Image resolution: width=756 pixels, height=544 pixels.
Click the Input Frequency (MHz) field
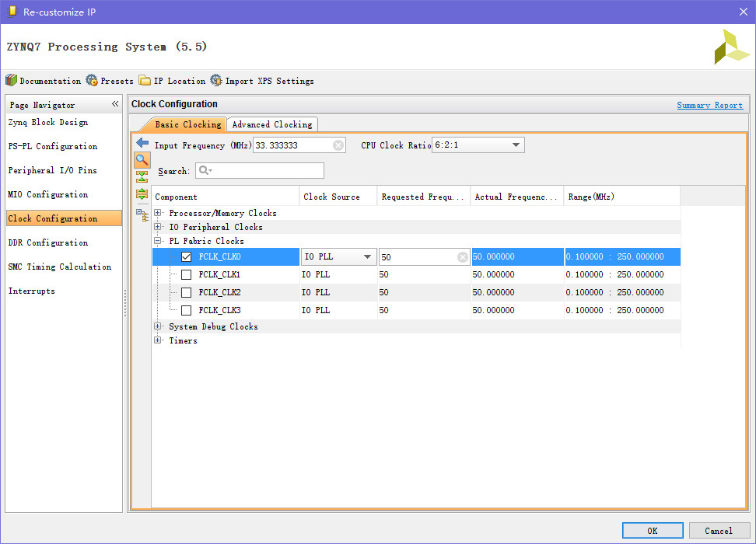299,145
